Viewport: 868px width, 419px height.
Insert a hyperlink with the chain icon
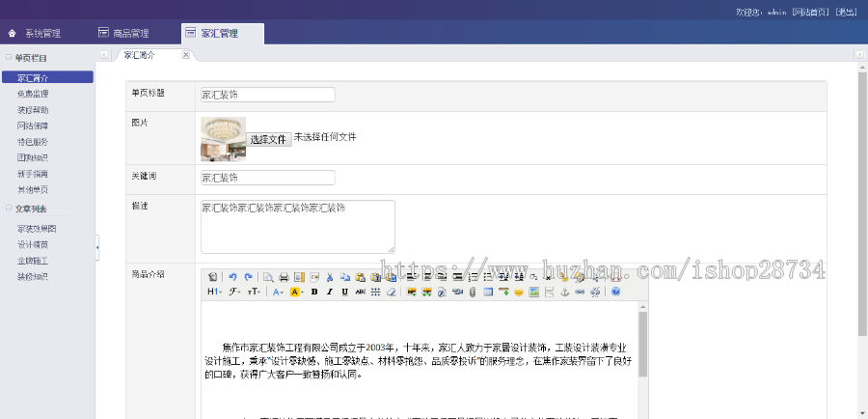point(580,293)
